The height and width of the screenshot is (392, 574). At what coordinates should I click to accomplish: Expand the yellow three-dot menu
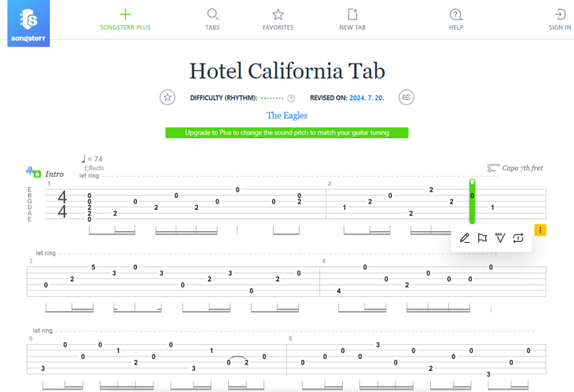pyautogui.click(x=540, y=230)
